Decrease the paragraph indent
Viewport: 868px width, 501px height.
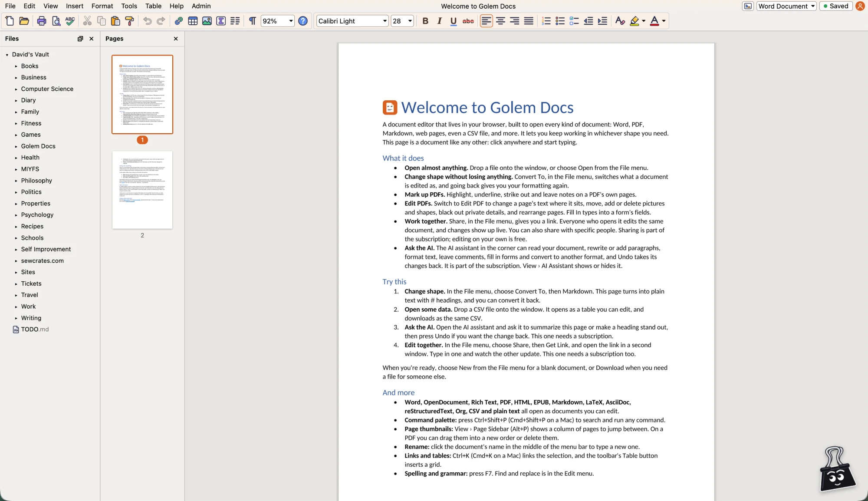point(588,21)
